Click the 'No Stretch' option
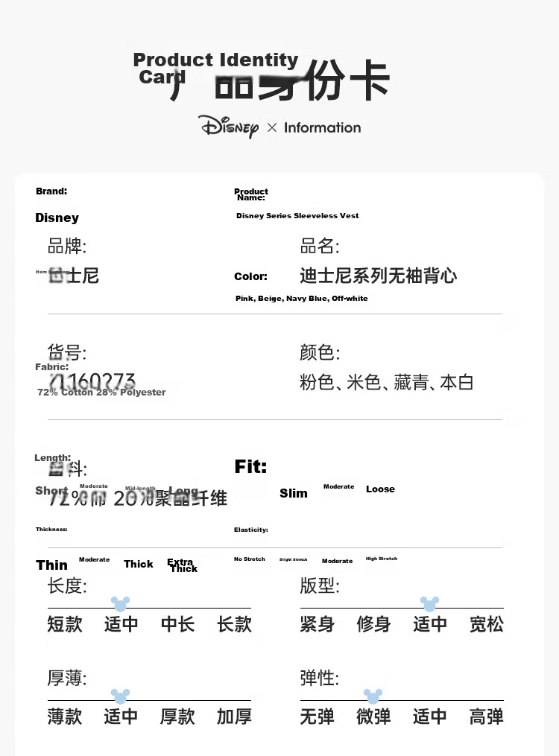The image size is (559, 756). pos(250,559)
